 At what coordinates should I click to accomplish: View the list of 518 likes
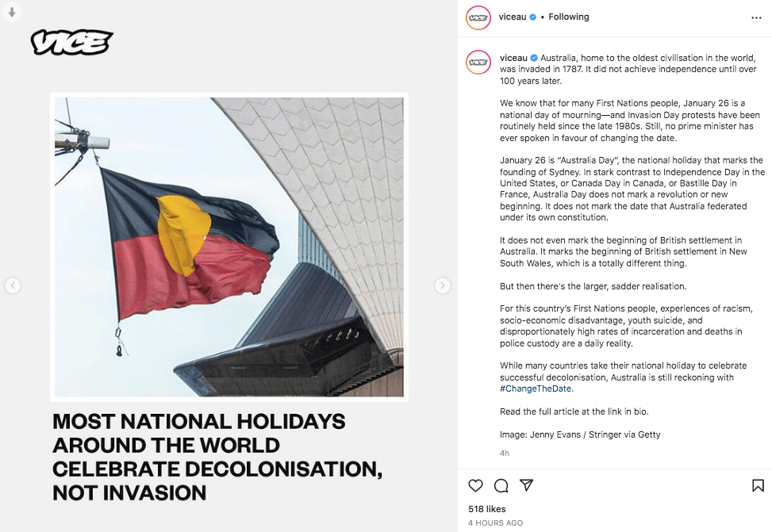click(x=487, y=509)
